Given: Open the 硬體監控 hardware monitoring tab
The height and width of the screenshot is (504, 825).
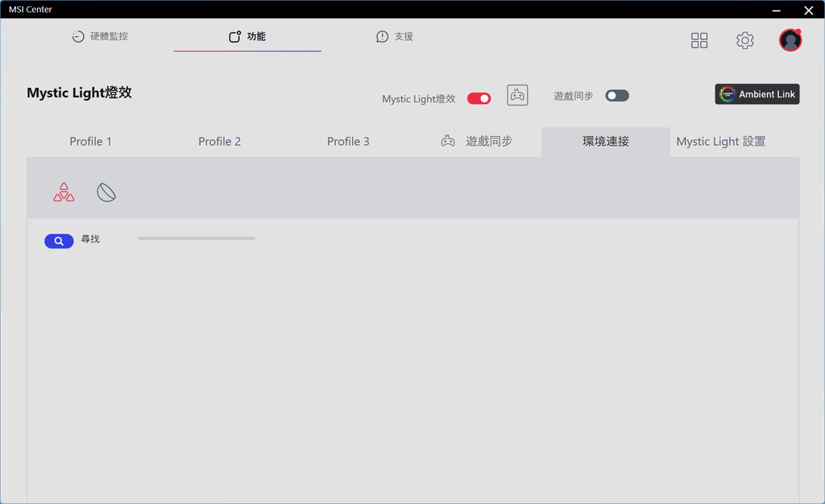Looking at the screenshot, I should coord(100,36).
